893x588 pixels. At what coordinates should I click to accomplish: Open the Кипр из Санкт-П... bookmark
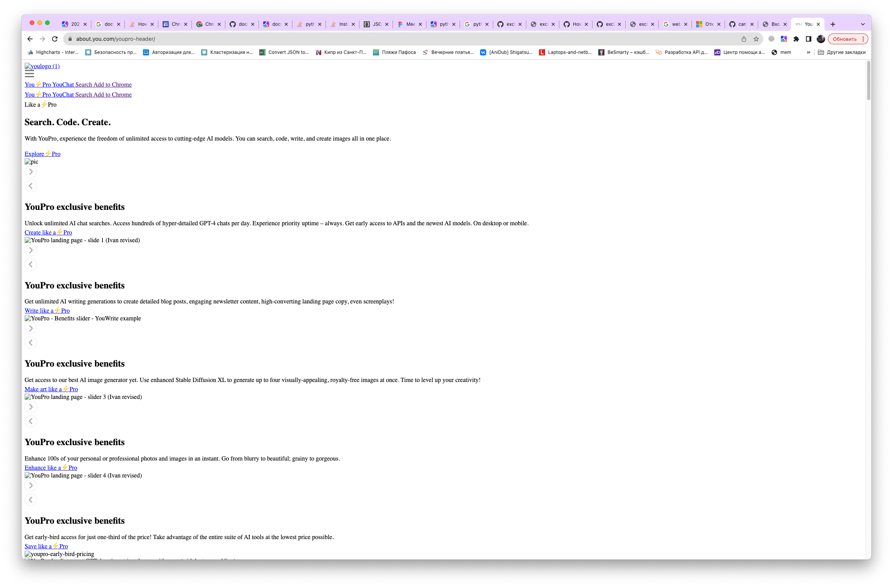341,52
